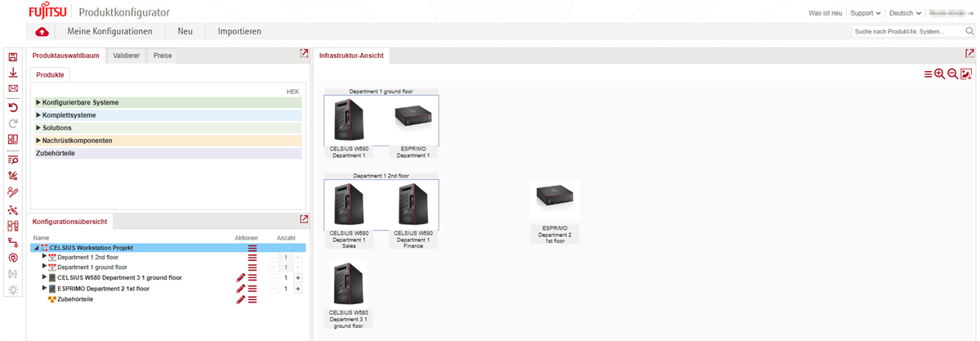980x341 pixels.
Task: Expand Konfigurierbare Systeme category
Action: 38,103
